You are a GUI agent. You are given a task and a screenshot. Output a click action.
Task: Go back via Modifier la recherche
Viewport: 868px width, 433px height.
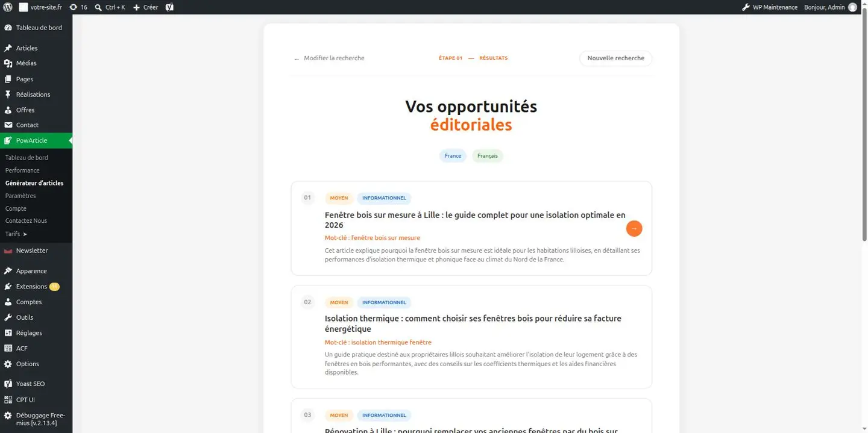pos(329,58)
